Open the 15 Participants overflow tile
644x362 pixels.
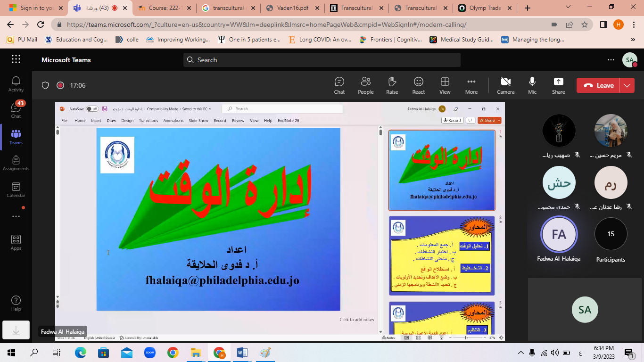tap(611, 234)
